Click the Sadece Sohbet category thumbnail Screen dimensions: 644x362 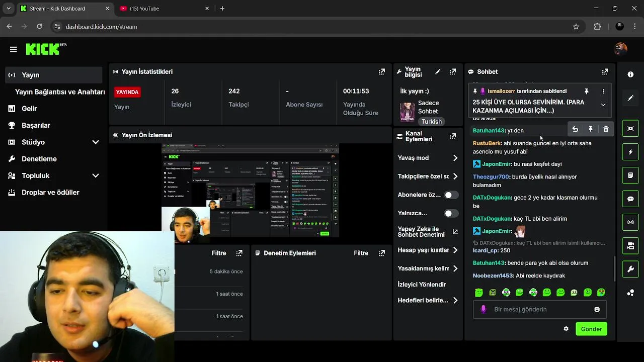click(x=407, y=112)
